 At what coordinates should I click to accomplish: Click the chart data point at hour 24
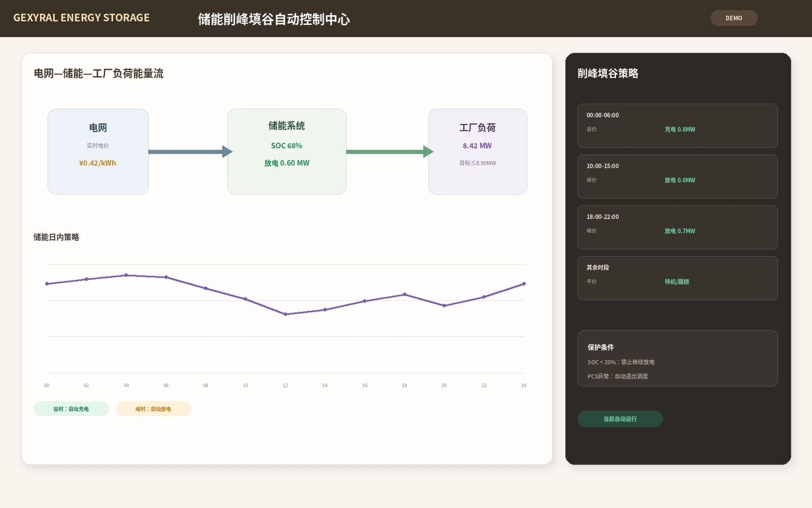click(x=524, y=284)
